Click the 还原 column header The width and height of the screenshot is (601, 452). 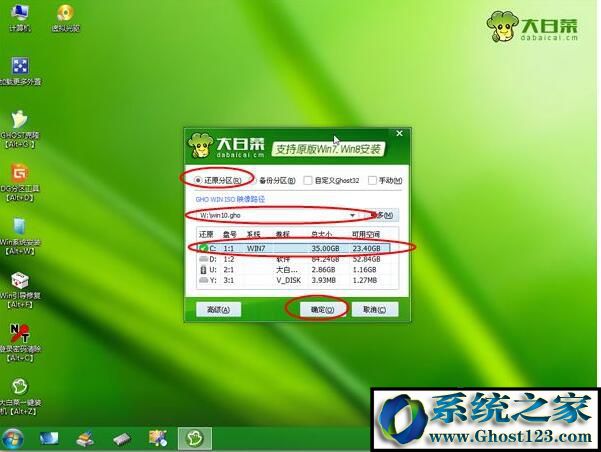point(206,234)
